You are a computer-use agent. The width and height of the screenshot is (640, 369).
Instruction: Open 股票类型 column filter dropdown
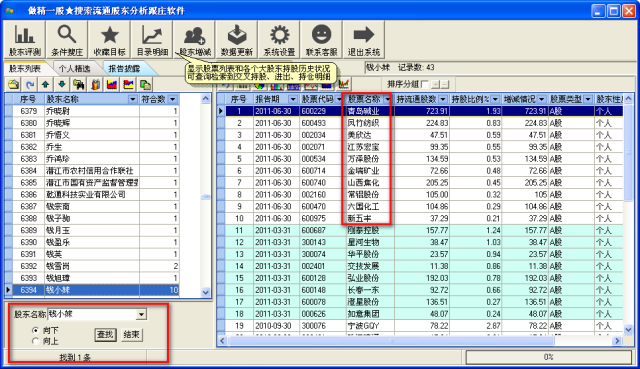588,99
